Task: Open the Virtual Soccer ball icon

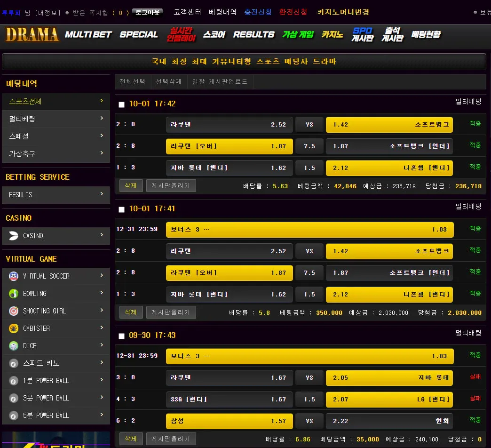Action: point(14,276)
